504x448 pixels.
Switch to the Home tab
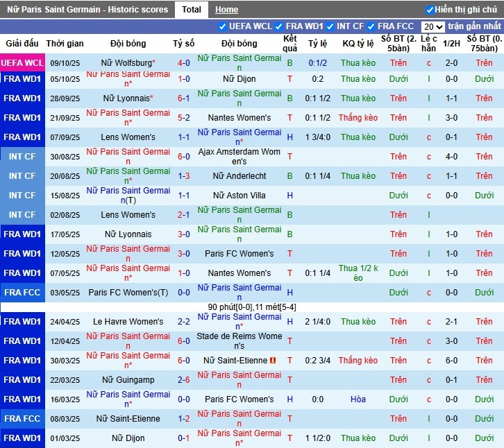coord(226,10)
